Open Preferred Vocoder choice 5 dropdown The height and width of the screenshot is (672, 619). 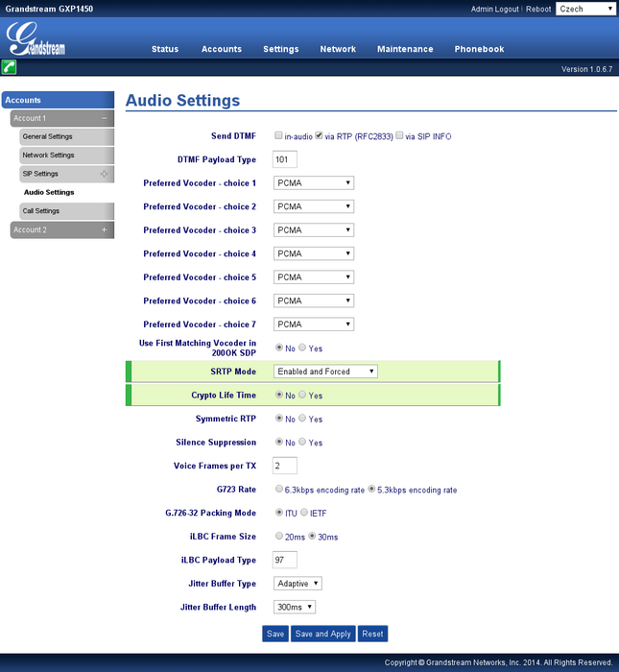pos(314,277)
